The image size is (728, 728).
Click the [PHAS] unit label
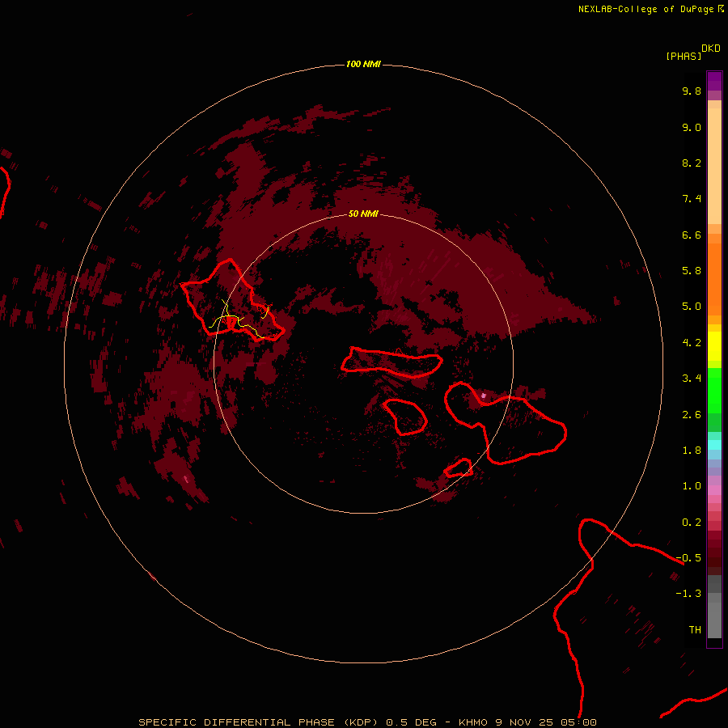[684, 57]
